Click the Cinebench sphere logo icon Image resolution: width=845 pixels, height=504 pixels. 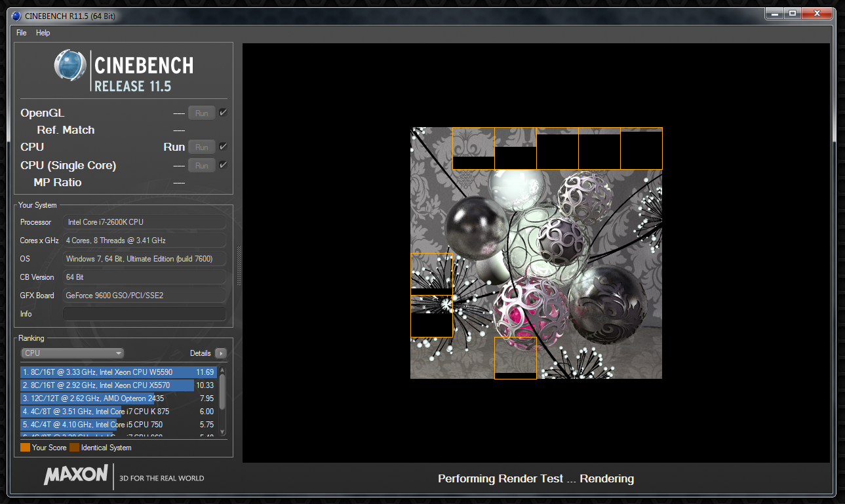point(71,65)
